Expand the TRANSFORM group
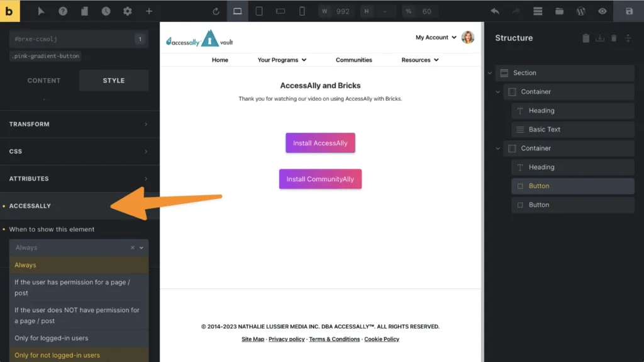The image size is (644, 362). pyautogui.click(x=80, y=124)
